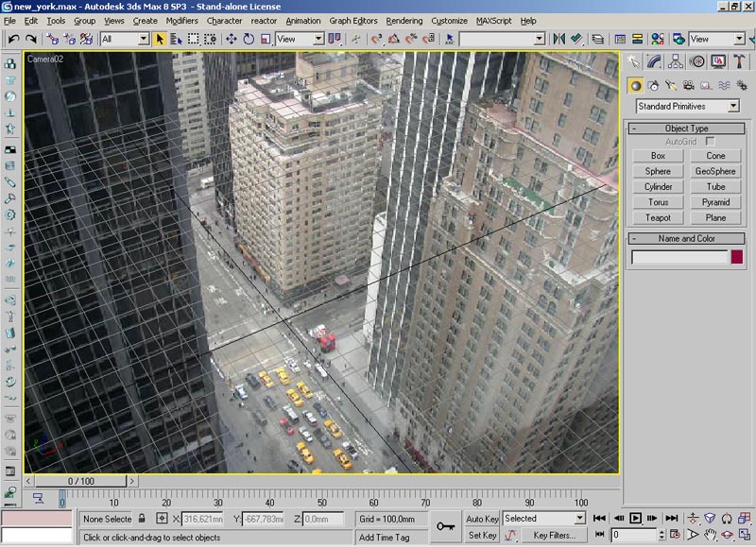
Task: Click the object color swatch
Action: coord(736,257)
